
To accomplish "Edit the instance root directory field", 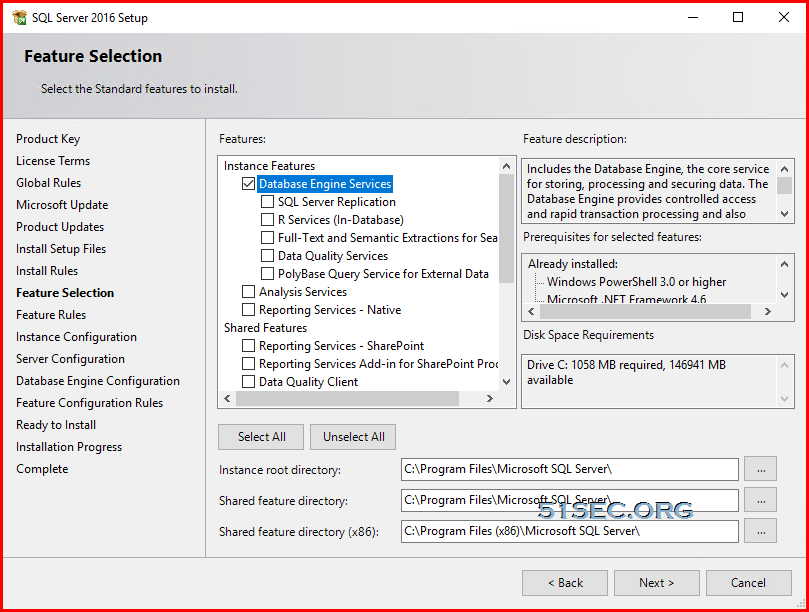I will tap(570, 470).
